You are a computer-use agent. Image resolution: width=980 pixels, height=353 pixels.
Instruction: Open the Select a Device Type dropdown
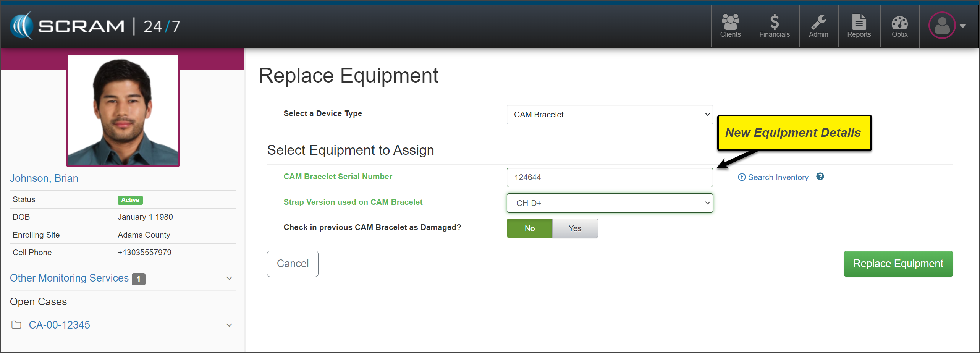point(610,115)
